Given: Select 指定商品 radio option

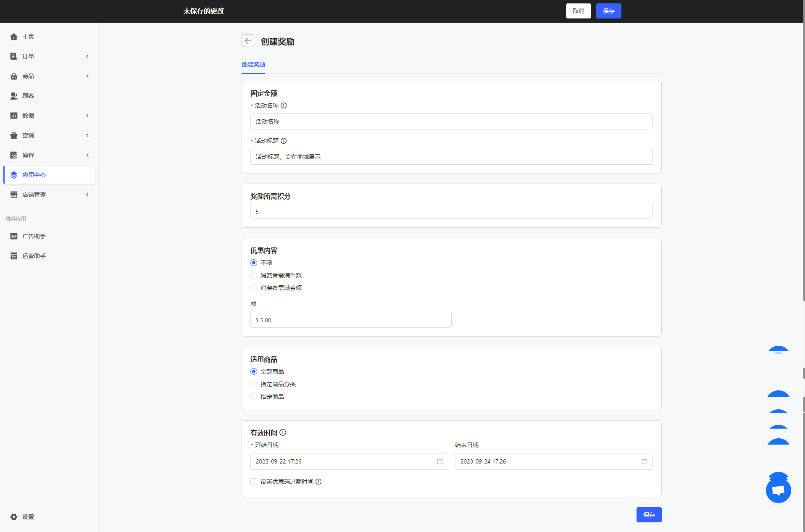Looking at the screenshot, I should pyautogui.click(x=254, y=397).
